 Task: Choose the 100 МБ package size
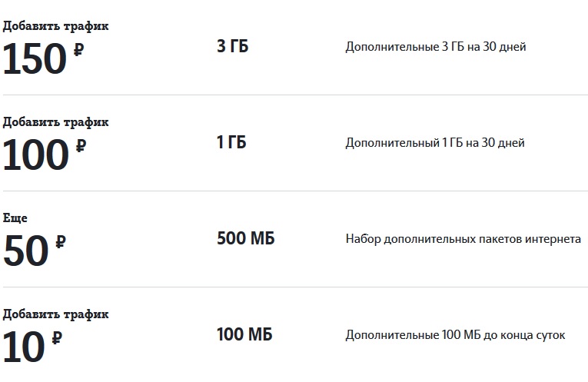244,334
